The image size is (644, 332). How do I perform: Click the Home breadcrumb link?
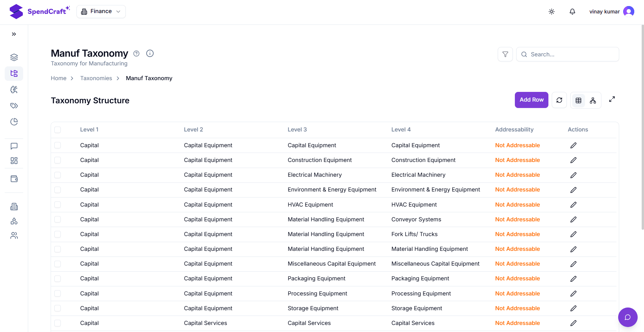(x=58, y=78)
